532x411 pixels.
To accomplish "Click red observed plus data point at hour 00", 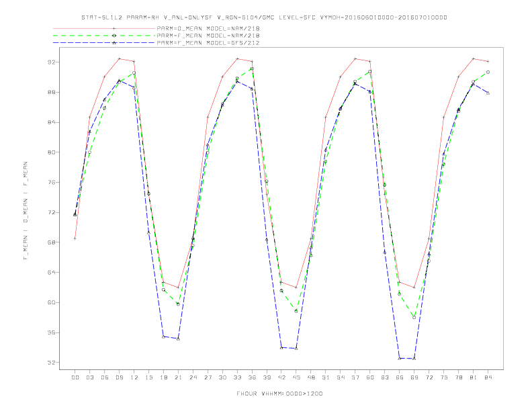I will pos(75,238).
